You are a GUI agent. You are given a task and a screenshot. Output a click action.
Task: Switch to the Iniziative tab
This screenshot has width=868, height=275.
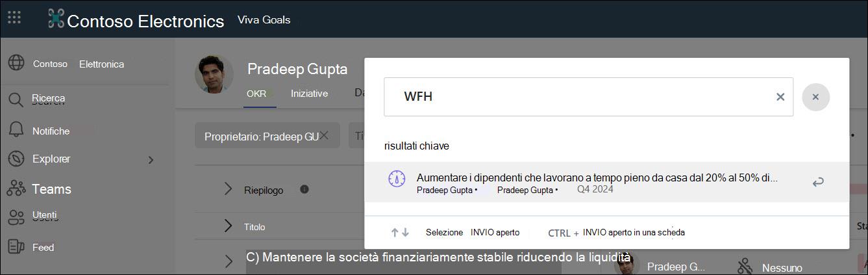(309, 94)
